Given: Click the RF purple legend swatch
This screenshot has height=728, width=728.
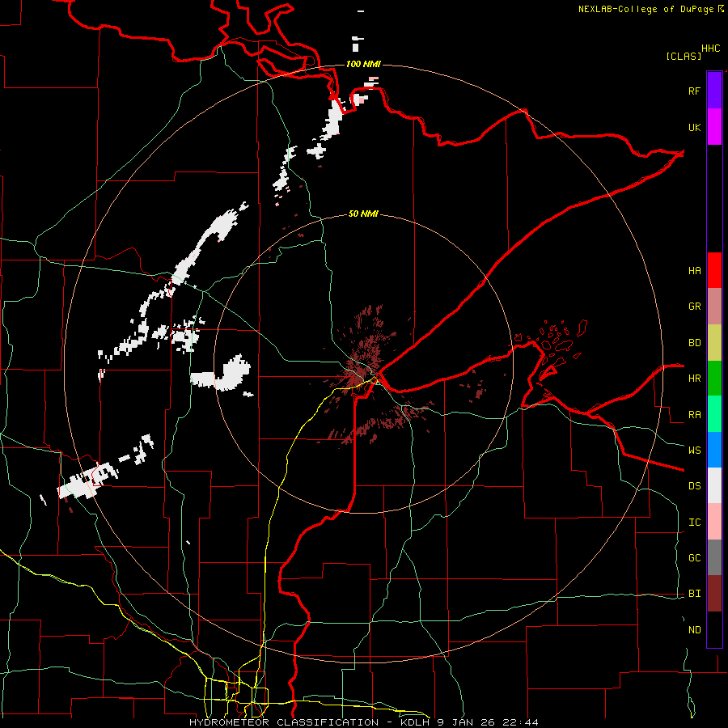Looking at the screenshot, I should [x=714, y=90].
